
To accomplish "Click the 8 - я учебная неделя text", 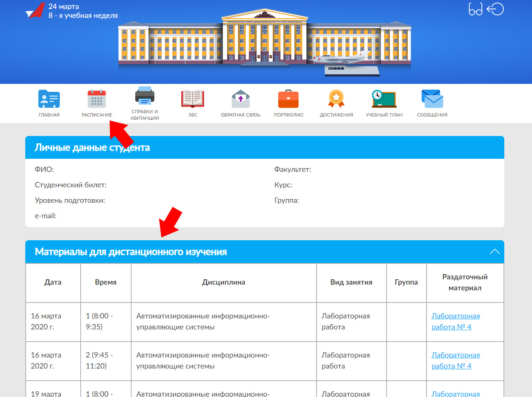I will click(83, 15).
